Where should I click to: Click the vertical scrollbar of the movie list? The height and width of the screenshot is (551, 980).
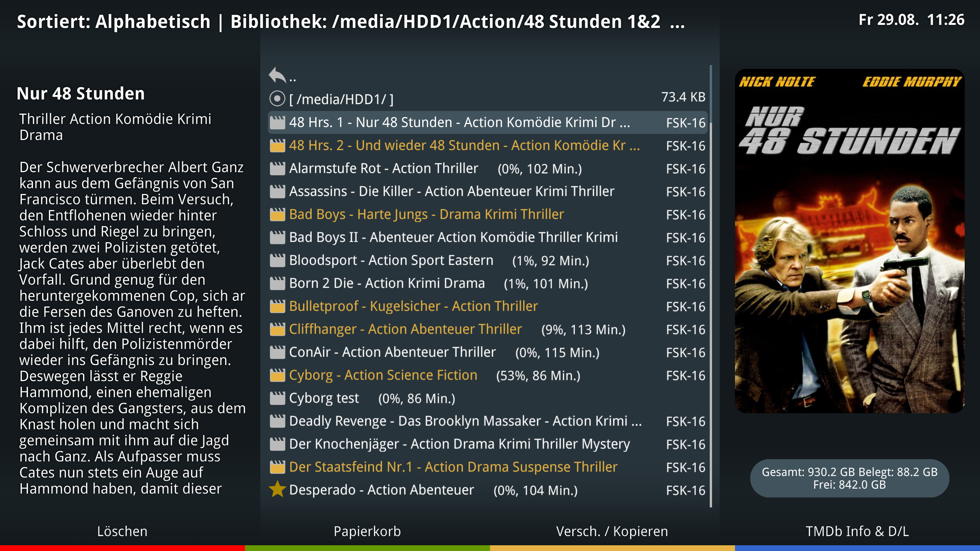point(711,286)
